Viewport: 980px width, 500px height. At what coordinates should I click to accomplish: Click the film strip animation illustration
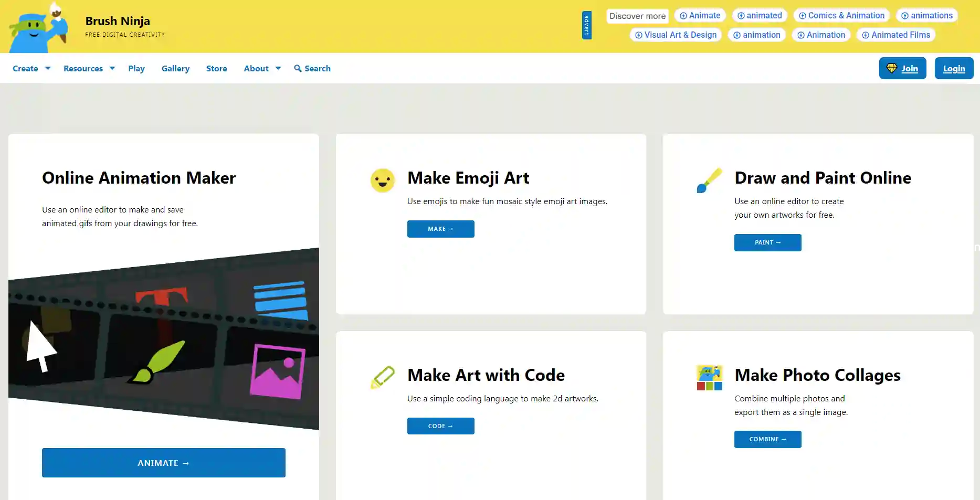pyautogui.click(x=164, y=338)
